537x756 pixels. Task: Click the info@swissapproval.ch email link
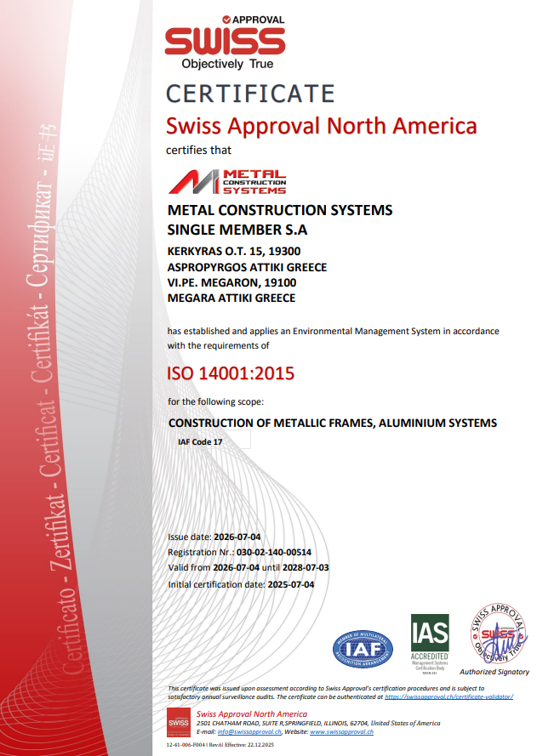click(249, 731)
